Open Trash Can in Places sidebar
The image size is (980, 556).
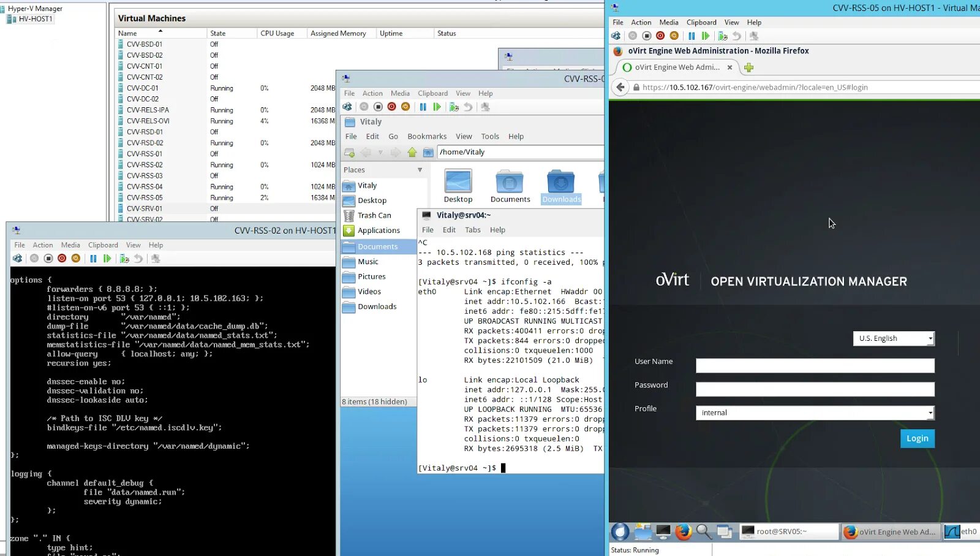[374, 216]
